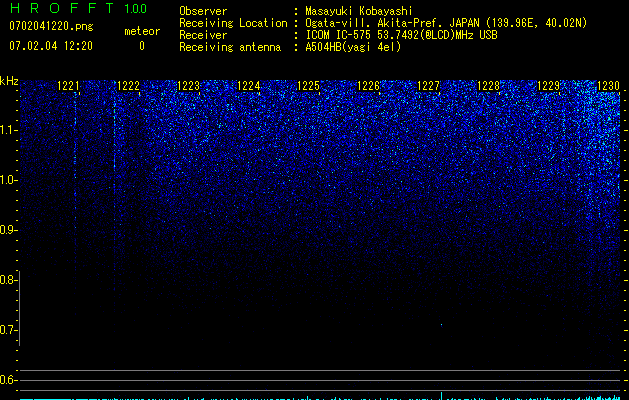Click the 1224 time marker
Viewport: 629px width, 400px height.
[x=248, y=86]
